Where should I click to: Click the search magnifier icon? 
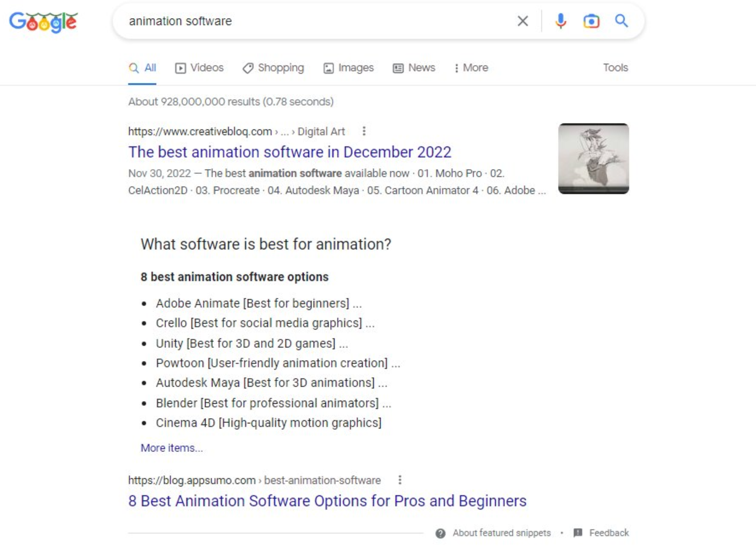click(621, 21)
